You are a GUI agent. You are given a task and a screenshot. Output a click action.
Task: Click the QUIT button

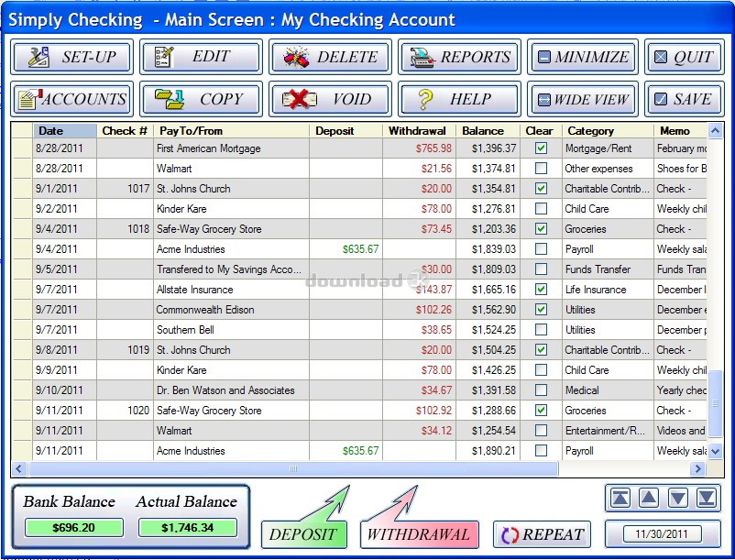click(685, 57)
